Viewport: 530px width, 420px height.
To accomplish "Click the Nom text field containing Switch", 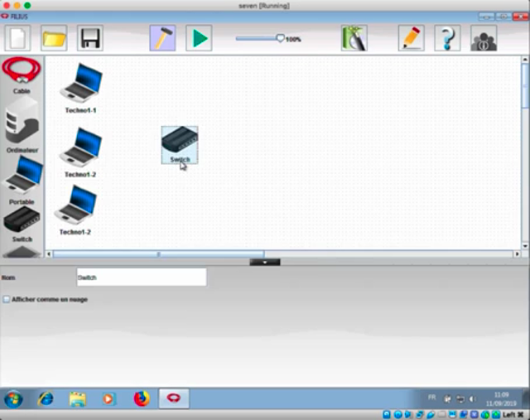I will pos(141,278).
